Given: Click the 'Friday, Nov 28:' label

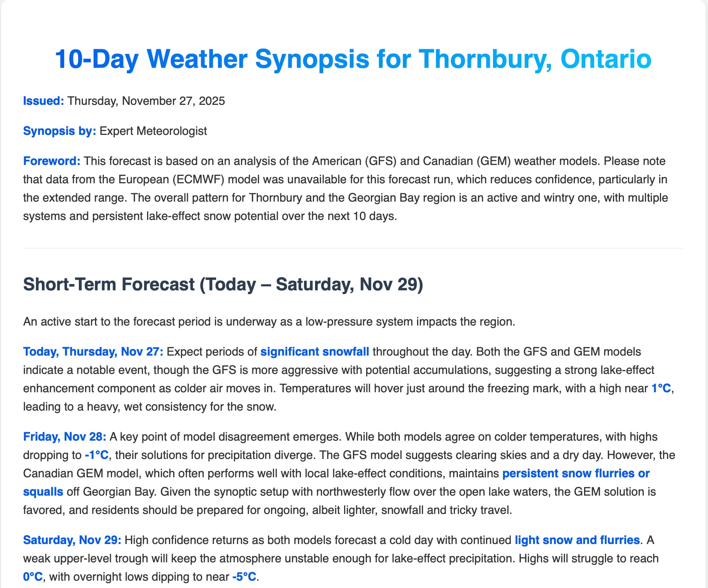Looking at the screenshot, I should (65, 437).
